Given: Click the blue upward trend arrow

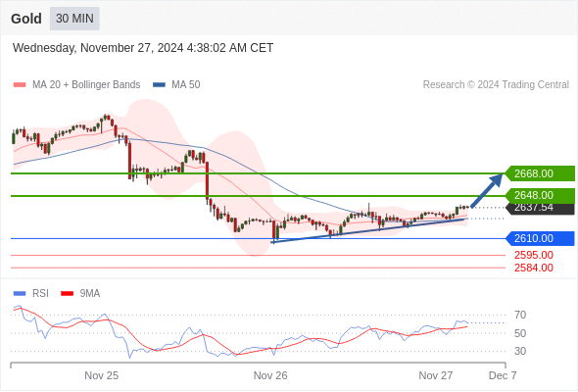Looking at the screenshot, I should pyautogui.click(x=487, y=190).
